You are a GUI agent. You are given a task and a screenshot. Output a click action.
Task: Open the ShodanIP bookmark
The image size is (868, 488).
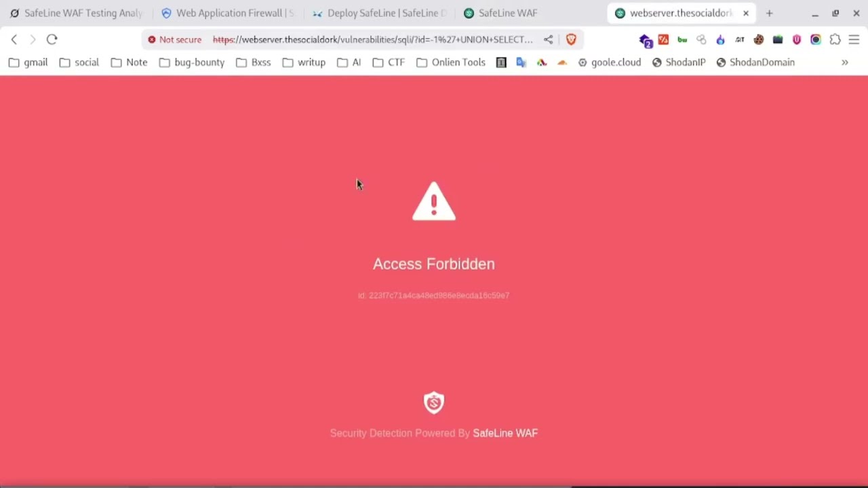click(679, 62)
